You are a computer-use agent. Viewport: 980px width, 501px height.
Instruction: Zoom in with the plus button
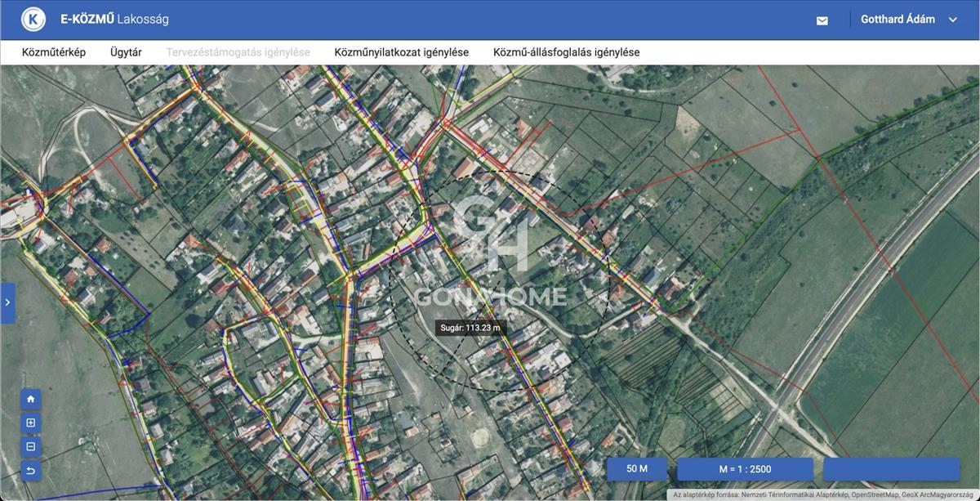tap(31, 423)
